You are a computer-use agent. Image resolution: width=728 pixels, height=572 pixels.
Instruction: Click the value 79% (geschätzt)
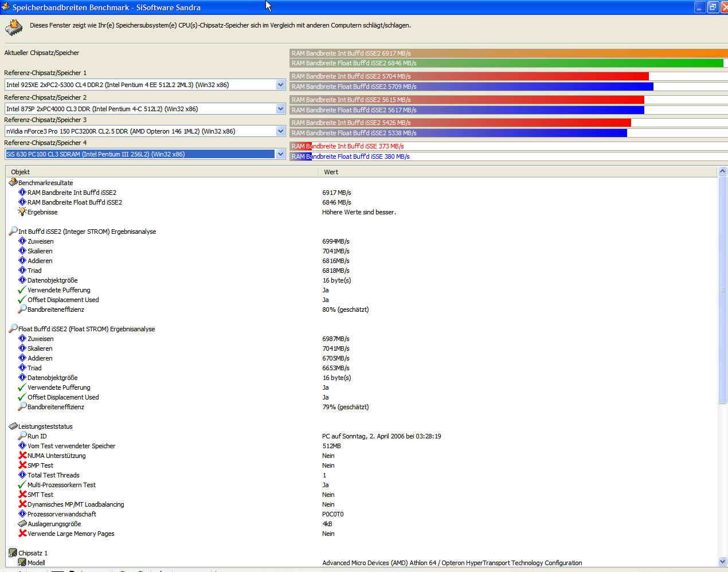coord(346,407)
